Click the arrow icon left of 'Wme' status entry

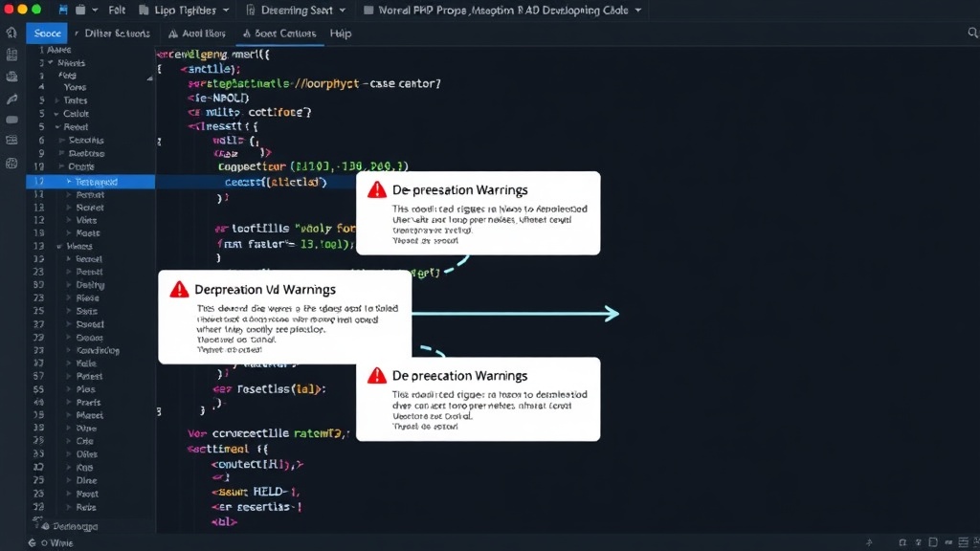coord(32,543)
